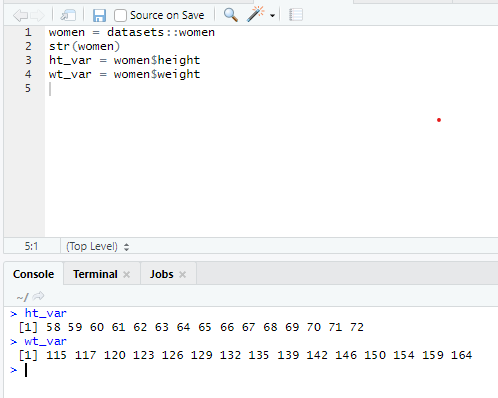Click ht_var command in console
This screenshot has height=398, width=498.
coord(46,313)
